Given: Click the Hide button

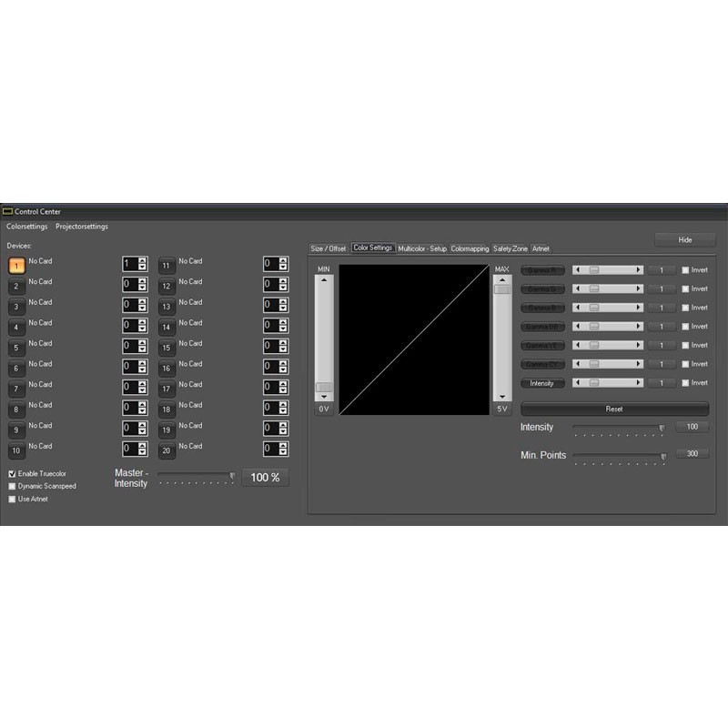Looking at the screenshot, I should [x=685, y=240].
